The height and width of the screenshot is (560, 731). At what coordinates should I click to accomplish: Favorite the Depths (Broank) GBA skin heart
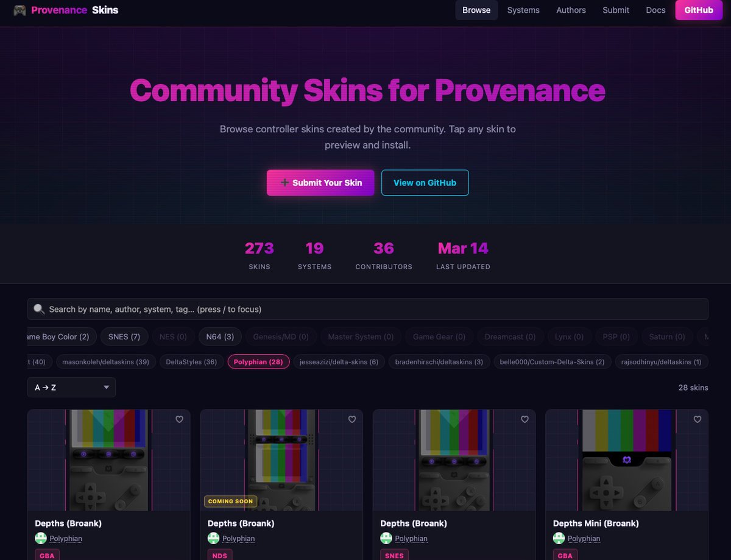179,419
